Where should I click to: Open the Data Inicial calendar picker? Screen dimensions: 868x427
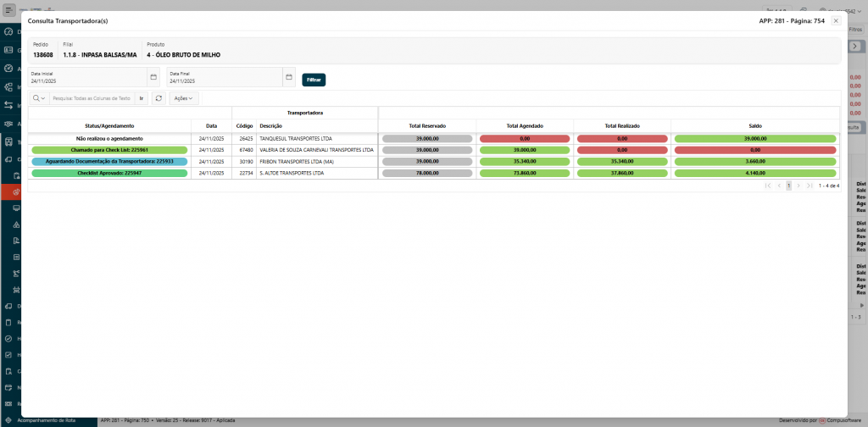(154, 77)
